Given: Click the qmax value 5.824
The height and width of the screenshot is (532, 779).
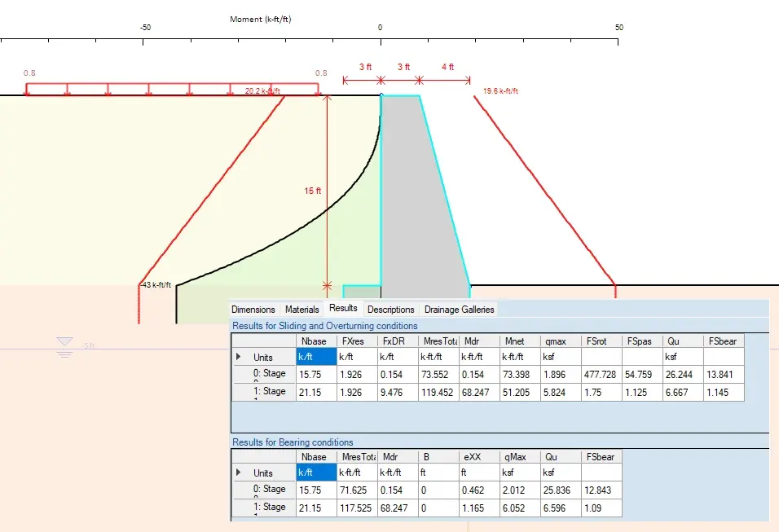Looking at the screenshot, I should tap(561, 392).
